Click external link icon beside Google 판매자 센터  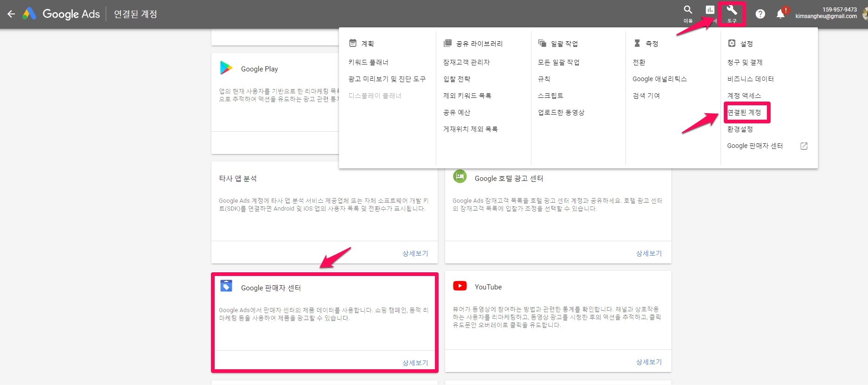point(804,146)
